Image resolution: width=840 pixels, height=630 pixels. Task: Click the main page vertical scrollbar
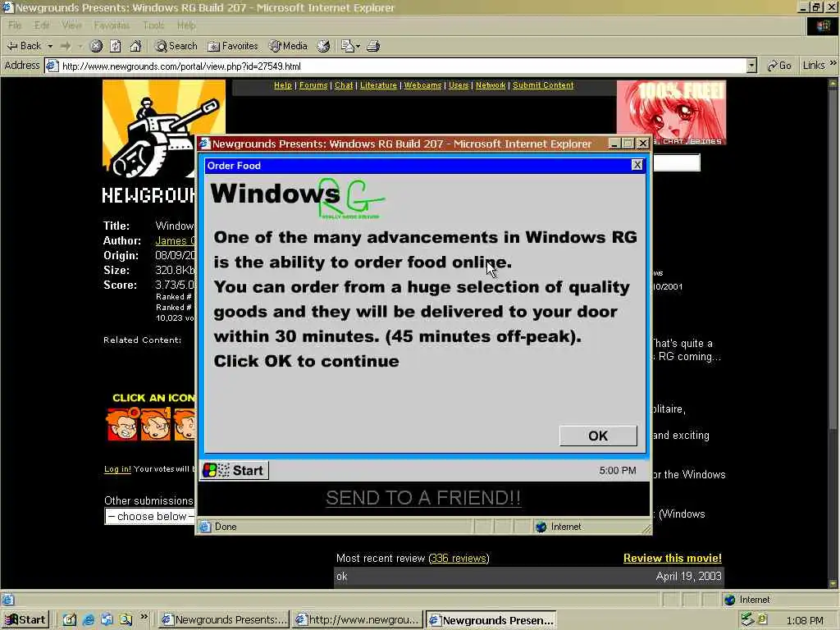tap(833, 332)
